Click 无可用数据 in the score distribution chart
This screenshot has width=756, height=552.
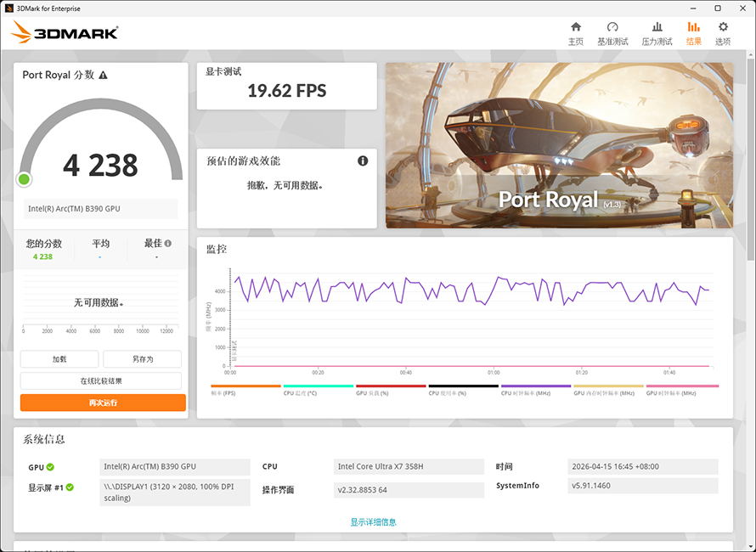[99, 303]
